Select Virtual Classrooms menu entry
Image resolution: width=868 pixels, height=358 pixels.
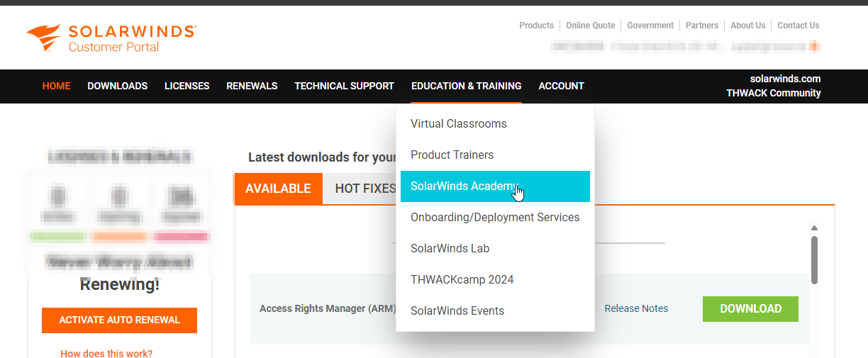(495, 123)
